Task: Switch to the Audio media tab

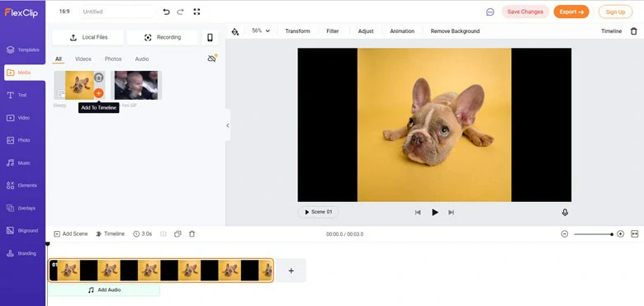Action: coord(142,59)
